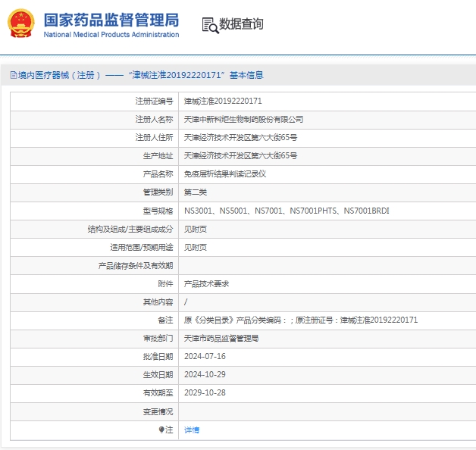Click the 产品储存条件及有效期 label

[136, 266]
